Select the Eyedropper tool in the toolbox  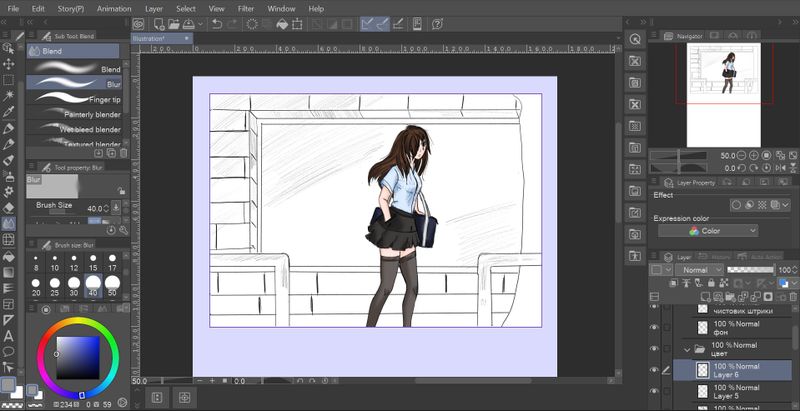[8, 112]
